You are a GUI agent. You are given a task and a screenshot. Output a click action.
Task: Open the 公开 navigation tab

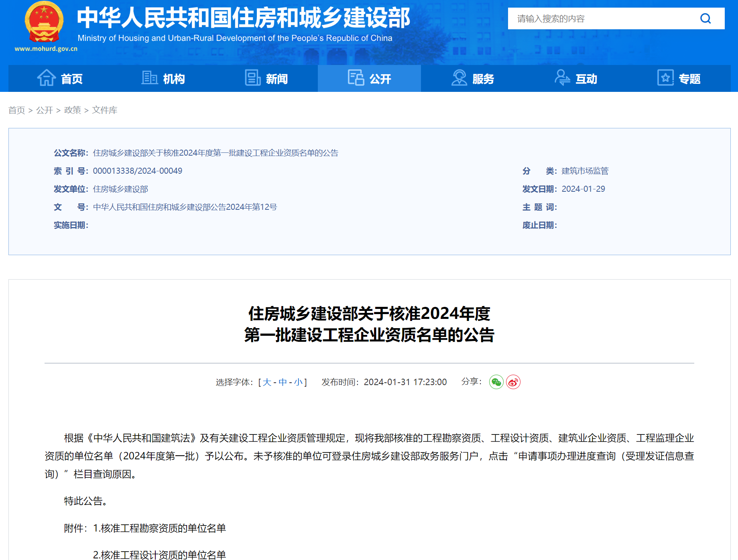click(x=369, y=79)
